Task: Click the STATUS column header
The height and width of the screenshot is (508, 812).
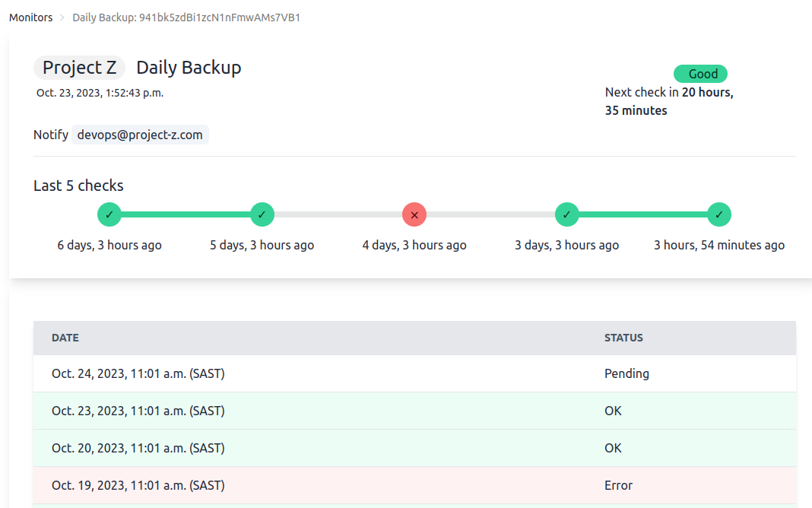Action: (x=623, y=338)
